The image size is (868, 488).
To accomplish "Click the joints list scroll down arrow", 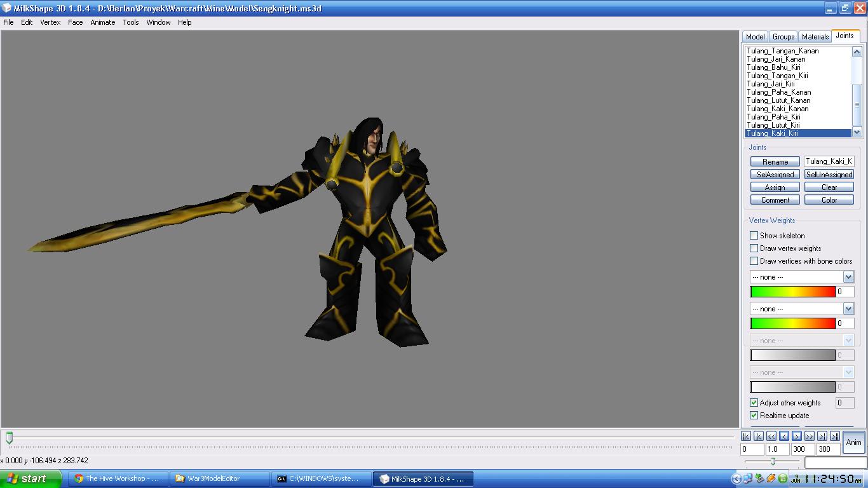I will click(x=857, y=132).
